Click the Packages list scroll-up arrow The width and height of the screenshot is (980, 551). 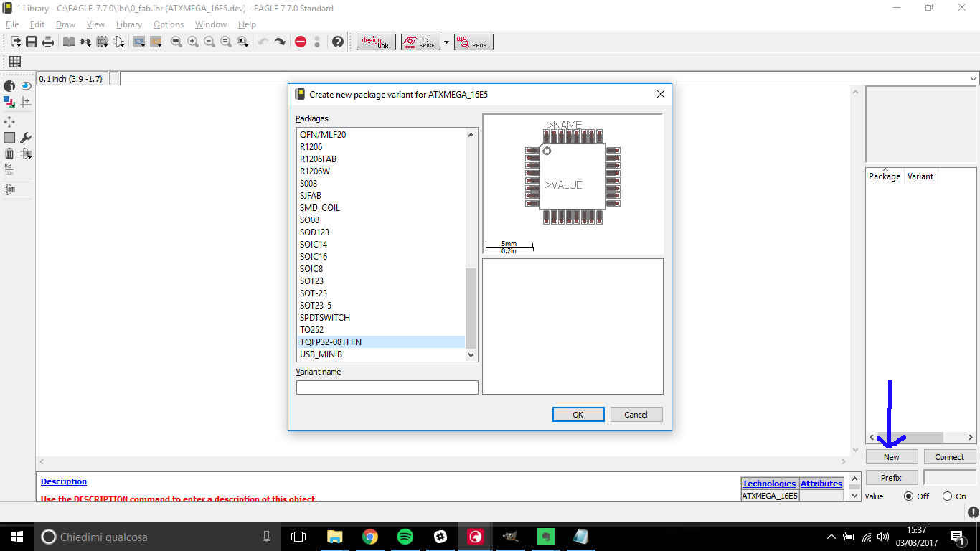(x=471, y=135)
